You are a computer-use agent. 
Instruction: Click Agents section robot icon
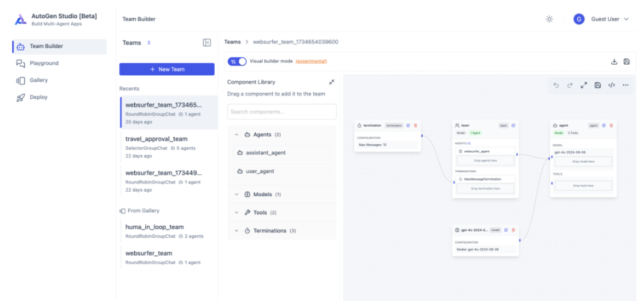247,134
